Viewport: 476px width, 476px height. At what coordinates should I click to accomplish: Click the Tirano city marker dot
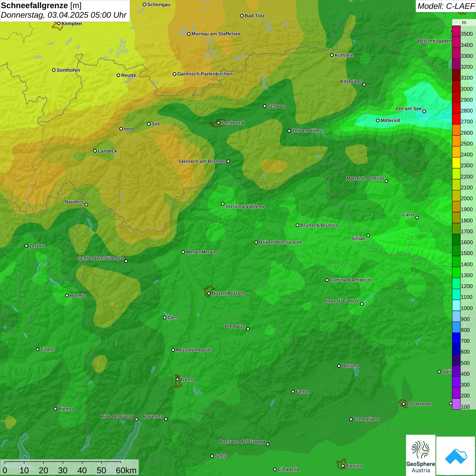38,349
